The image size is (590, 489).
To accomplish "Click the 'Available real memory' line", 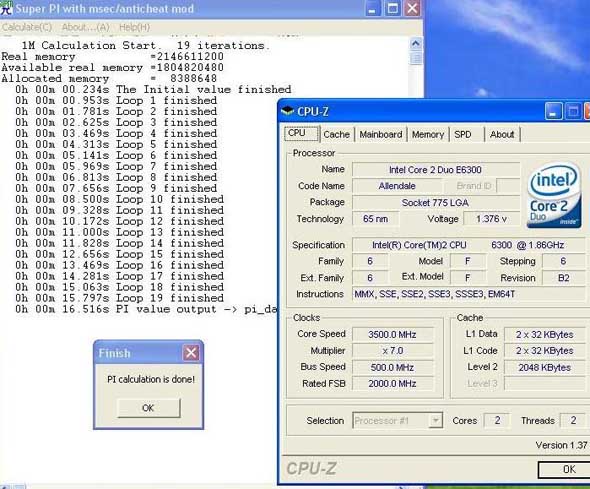I will (x=113, y=68).
